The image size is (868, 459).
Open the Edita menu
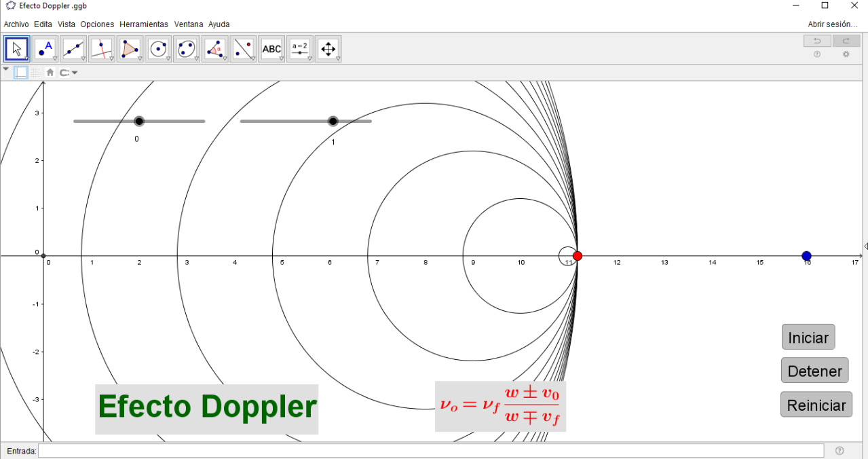[43, 24]
